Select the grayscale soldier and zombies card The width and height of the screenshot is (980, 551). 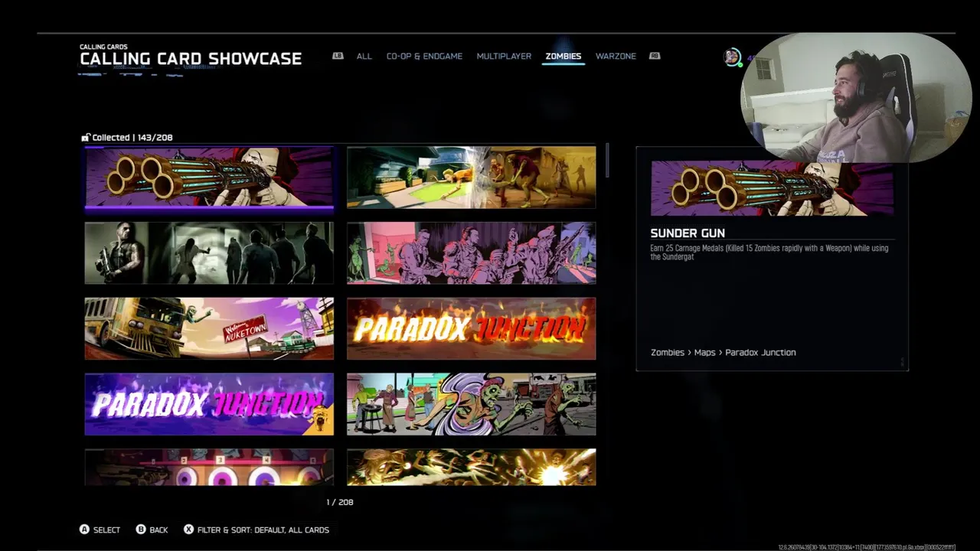pos(209,253)
